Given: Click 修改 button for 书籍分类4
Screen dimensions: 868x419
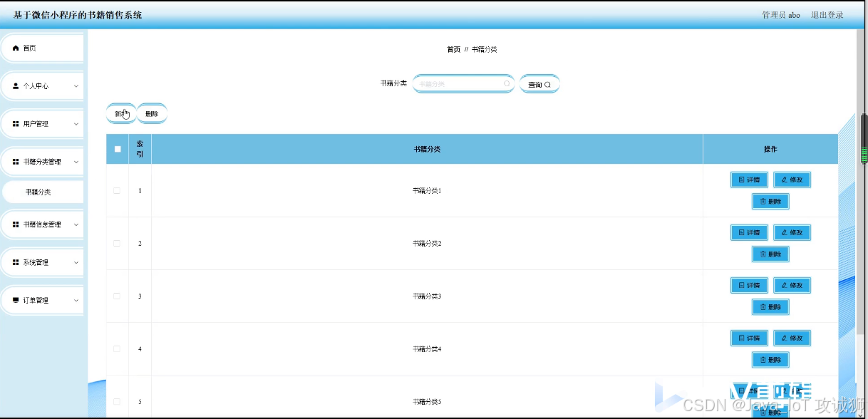Looking at the screenshot, I should coord(792,338).
